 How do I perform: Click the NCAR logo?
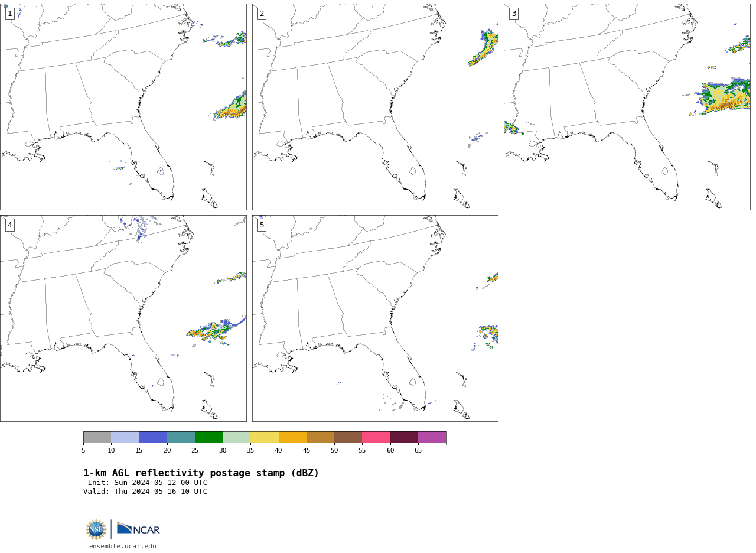[138, 529]
